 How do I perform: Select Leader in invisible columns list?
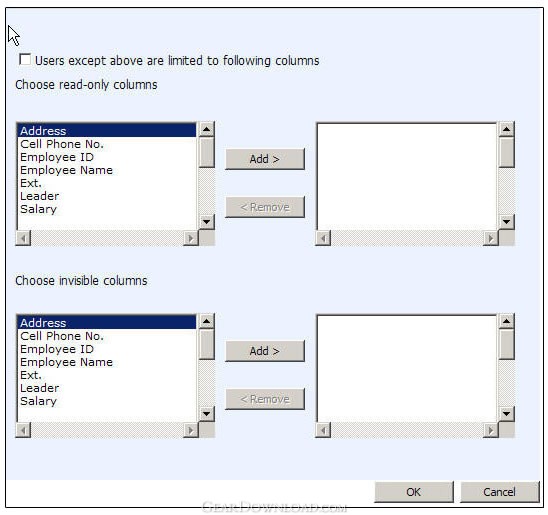pyautogui.click(x=39, y=388)
